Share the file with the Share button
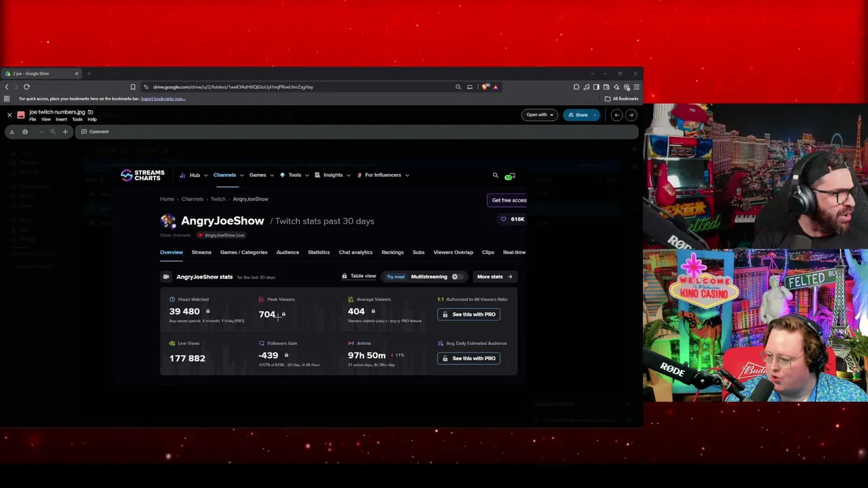The height and width of the screenshot is (488, 868). [578, 115]
